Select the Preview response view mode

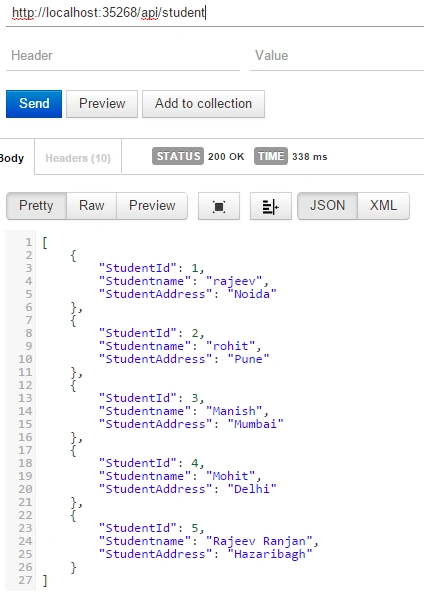pyautogui.click(x=152, y=206)
